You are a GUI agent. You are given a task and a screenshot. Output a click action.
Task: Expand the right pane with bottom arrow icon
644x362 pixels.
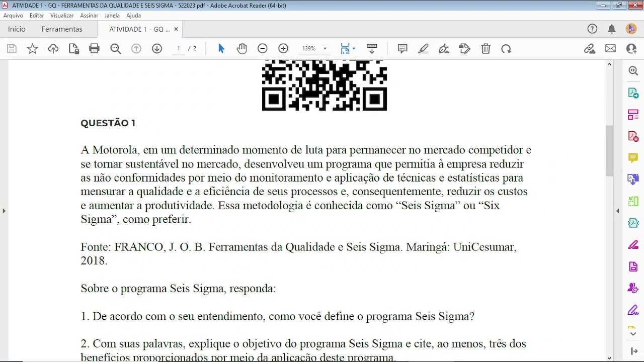coord(633,351)
